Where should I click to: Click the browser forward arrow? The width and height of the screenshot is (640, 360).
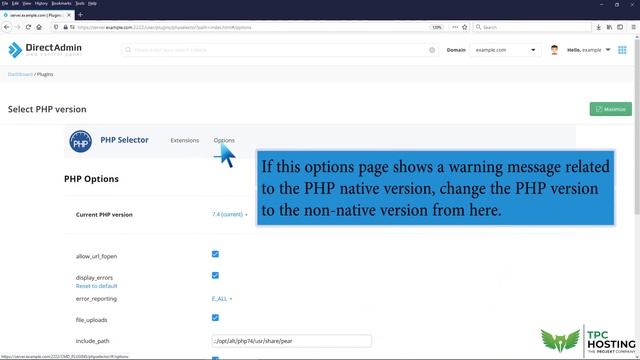[x=18, y=27]
